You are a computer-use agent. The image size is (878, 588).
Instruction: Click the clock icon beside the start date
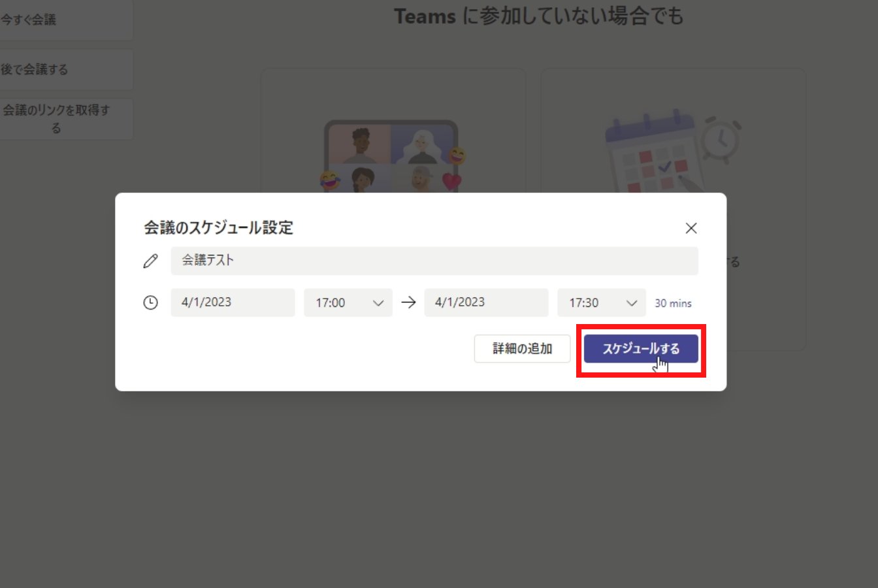coord(150,302)
